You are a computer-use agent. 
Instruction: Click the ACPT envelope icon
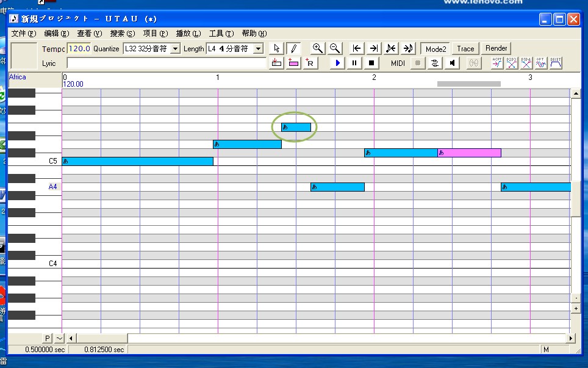(497, 63)
